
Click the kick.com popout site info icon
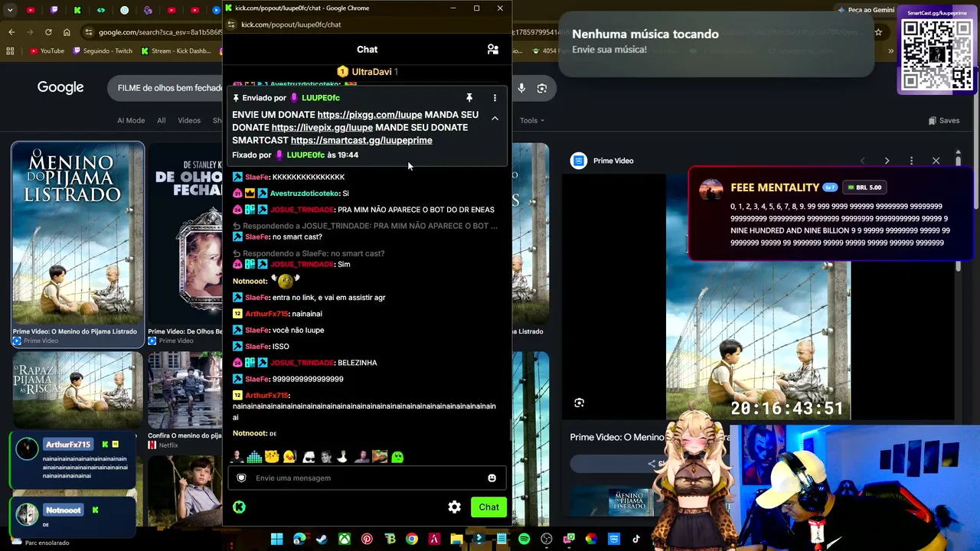coord(232,24)
